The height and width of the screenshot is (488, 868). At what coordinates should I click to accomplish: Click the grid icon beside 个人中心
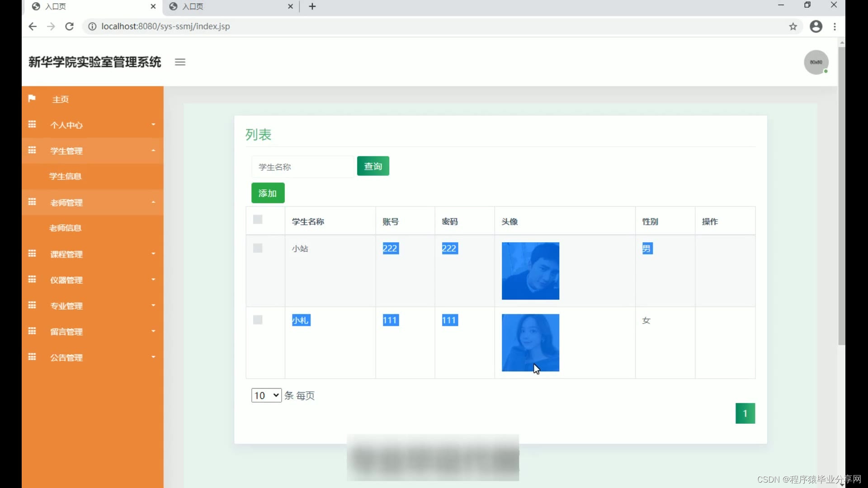(32, 124)
